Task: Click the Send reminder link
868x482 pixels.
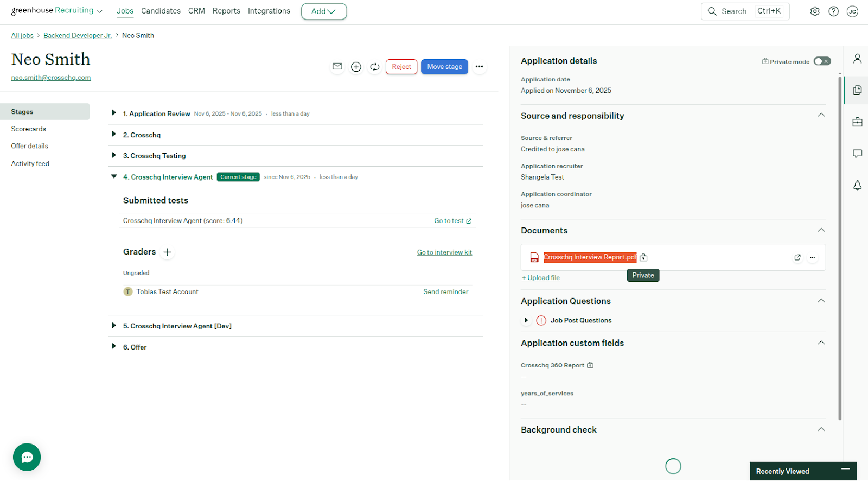Action: [445, 292]
